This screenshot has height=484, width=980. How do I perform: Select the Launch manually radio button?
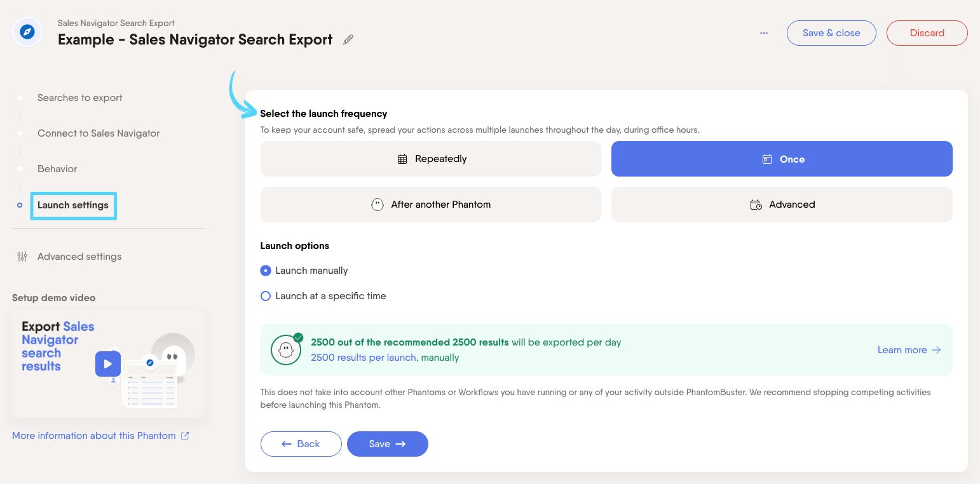tap(266, 271)
